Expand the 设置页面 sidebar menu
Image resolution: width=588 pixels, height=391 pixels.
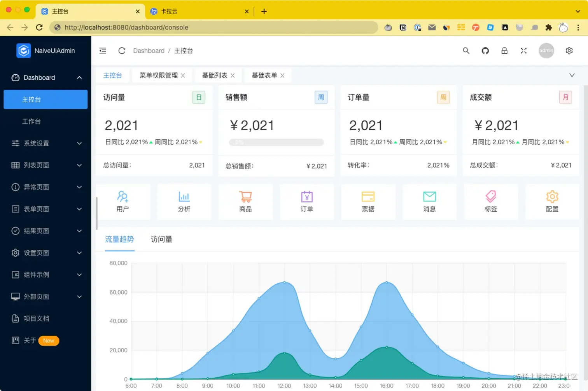[x=45, y=253]
